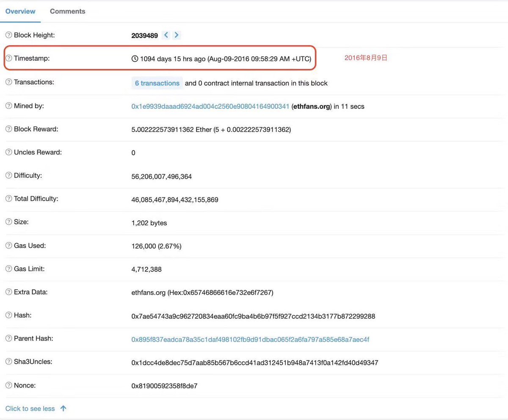The height and width of the screenshot is (420, 508).
Task: Select size value 1,202 bytes
Action: [x=149, y=223]
